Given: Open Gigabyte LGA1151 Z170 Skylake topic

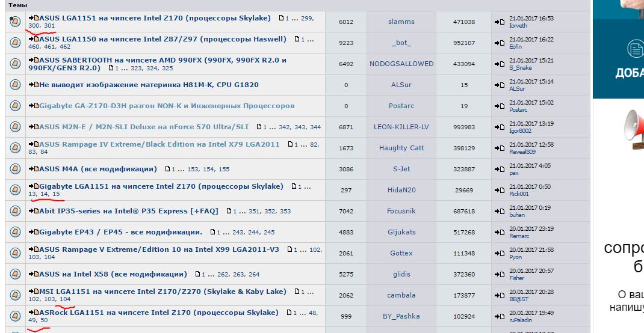Looking at the screenshot, I should click(161, 186).
